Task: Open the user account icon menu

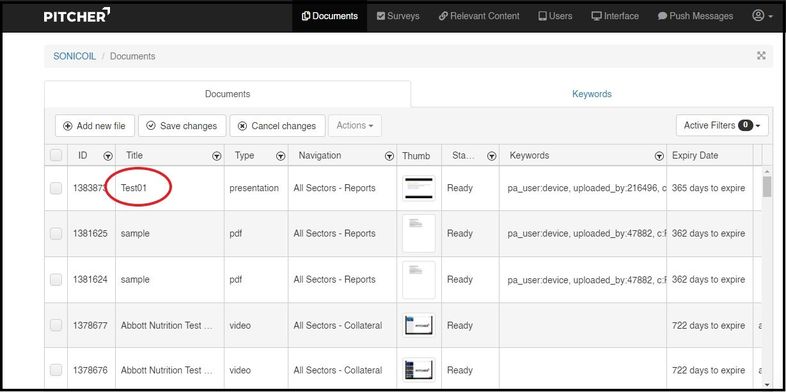Action: tap(762, 16)
